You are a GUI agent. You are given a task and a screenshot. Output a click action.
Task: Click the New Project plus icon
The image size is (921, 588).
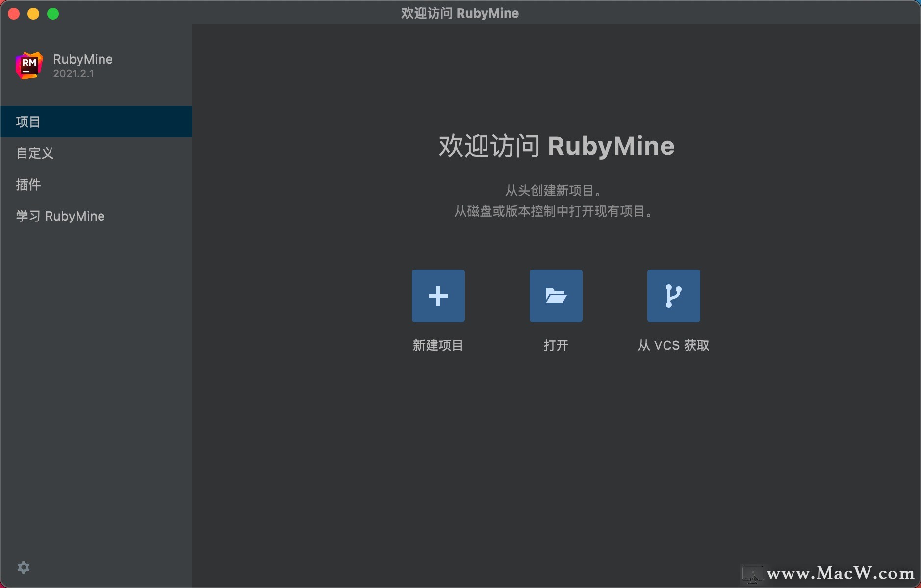(438, 295)
